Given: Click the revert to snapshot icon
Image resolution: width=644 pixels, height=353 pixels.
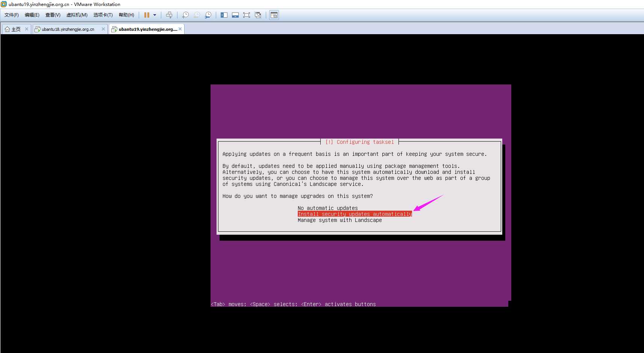Looking at the screenshot, I should 197,15.
